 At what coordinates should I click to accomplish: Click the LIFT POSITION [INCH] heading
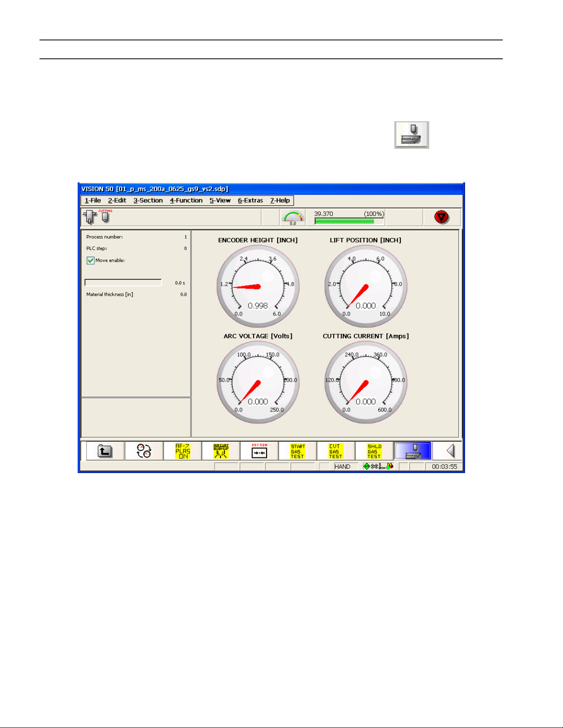click(365, 240)
